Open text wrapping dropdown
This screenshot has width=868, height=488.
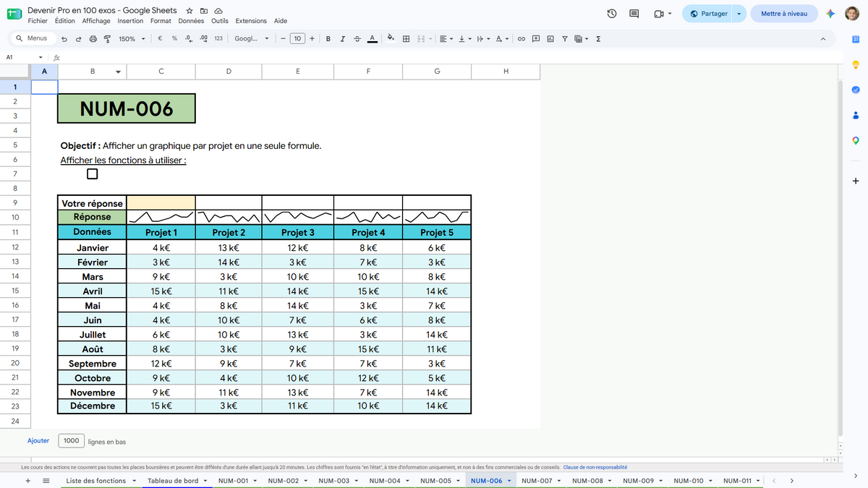[x=482, y=39]
